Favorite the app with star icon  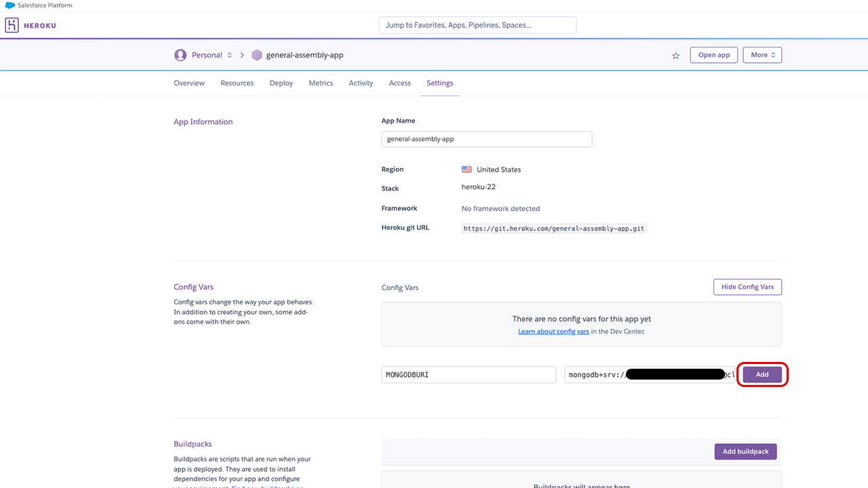675,56
